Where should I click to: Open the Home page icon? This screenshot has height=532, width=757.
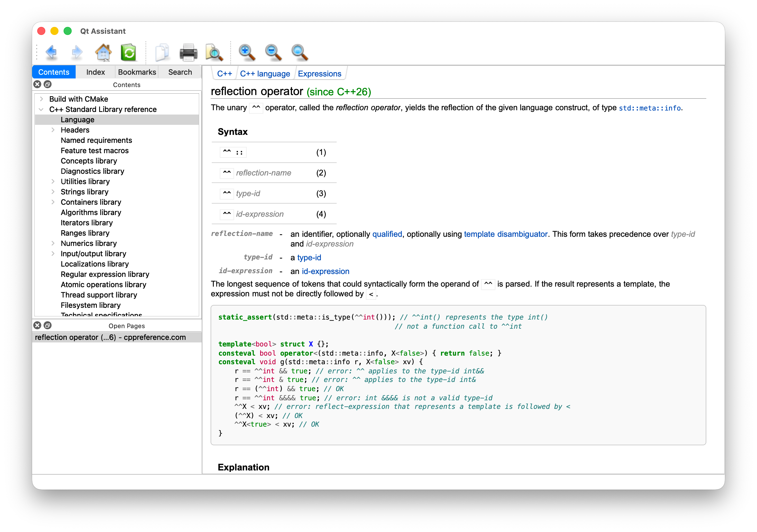coord(103,52)
